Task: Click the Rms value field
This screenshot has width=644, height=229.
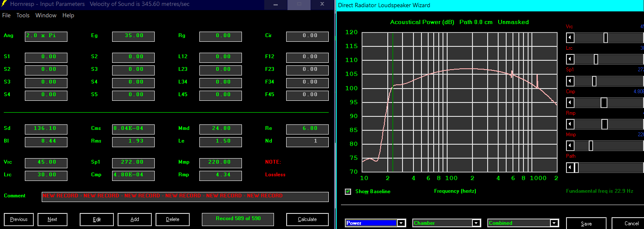Action: point(133,142)
